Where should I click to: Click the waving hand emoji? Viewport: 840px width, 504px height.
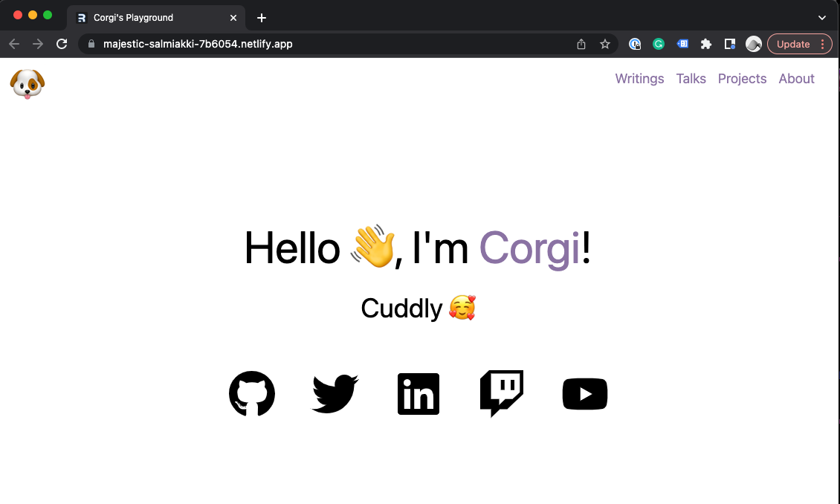tap(373, 246)
